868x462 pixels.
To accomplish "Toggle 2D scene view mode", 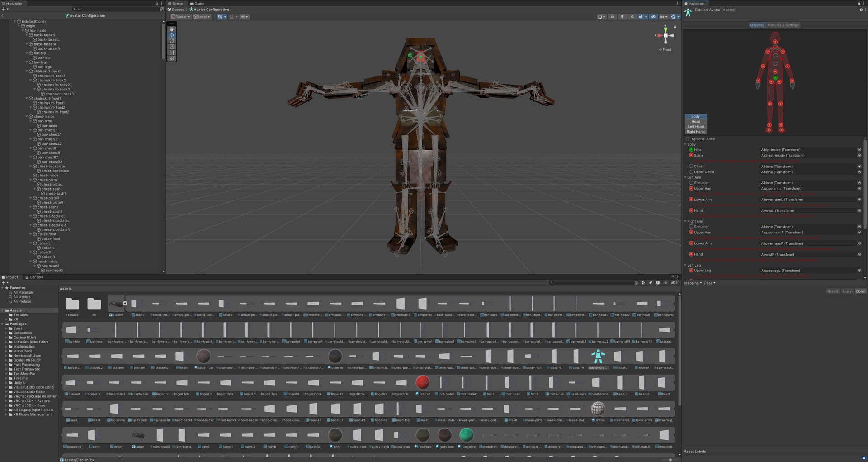I will (x=612, y=17).
